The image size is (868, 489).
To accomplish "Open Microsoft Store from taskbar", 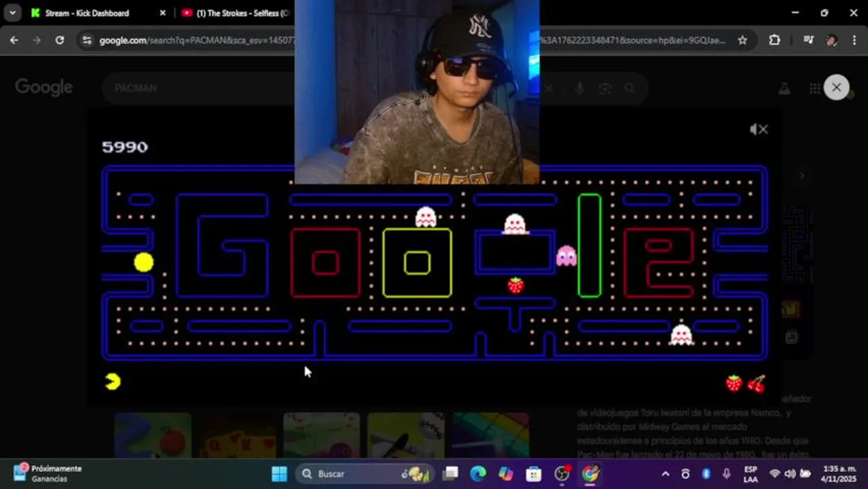I will (x=534, y=473).
